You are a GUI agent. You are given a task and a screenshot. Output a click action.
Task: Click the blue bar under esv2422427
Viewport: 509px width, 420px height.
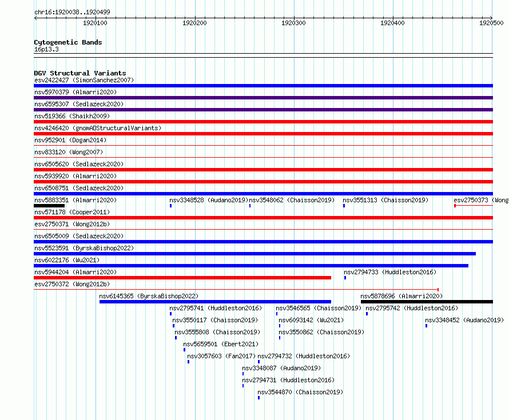[263, 86]
